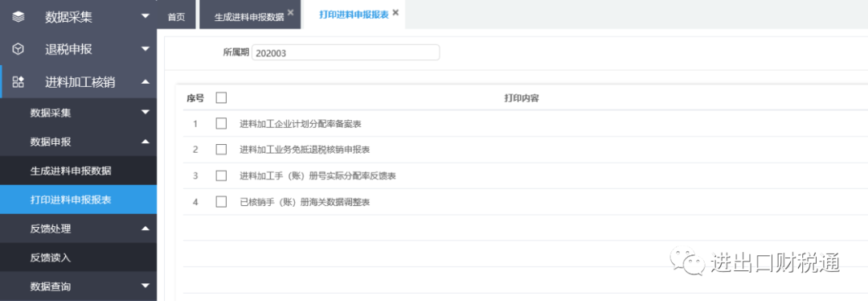This screenshot has width=868, height=301.
Task: Click the 数据采集 stacked layers icon
Action: pos(18,17)
